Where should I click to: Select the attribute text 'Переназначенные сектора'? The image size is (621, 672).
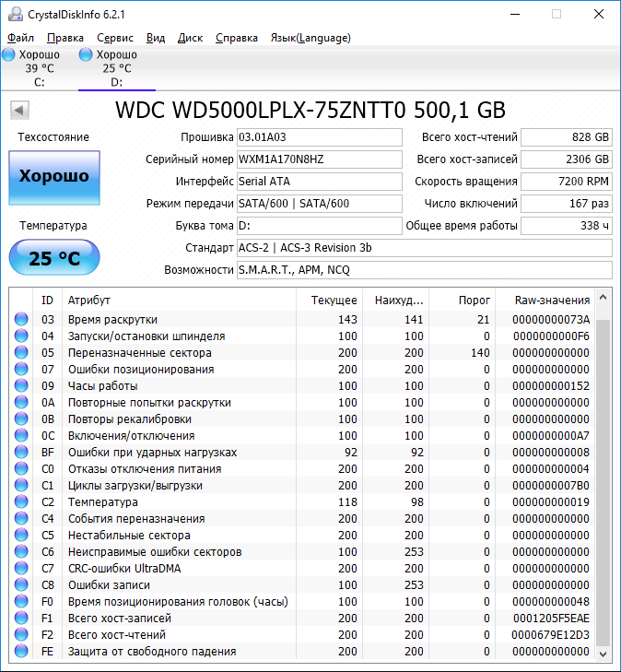140,353
